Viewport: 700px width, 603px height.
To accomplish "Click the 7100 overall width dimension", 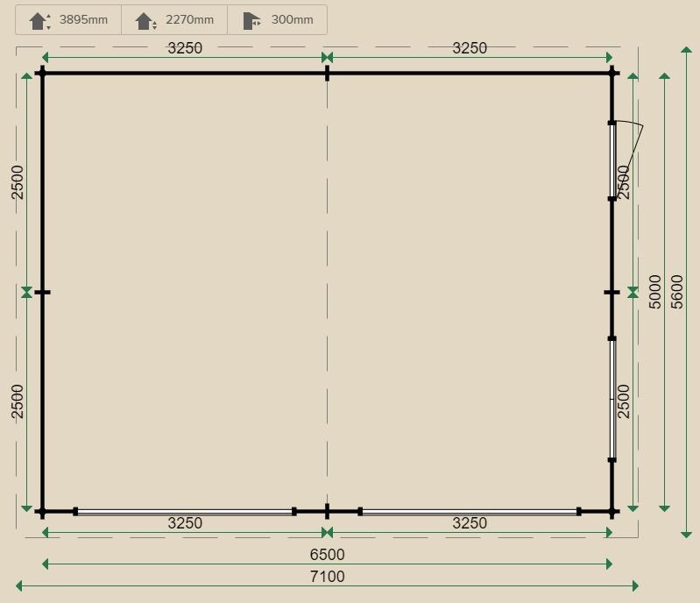I will pyautogui.click(x=327, y=577).
